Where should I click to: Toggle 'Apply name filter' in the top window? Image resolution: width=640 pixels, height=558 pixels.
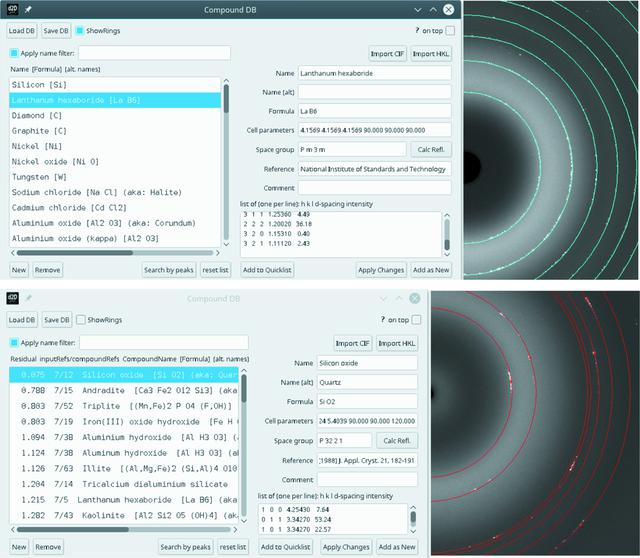click(x=14, y=53)
